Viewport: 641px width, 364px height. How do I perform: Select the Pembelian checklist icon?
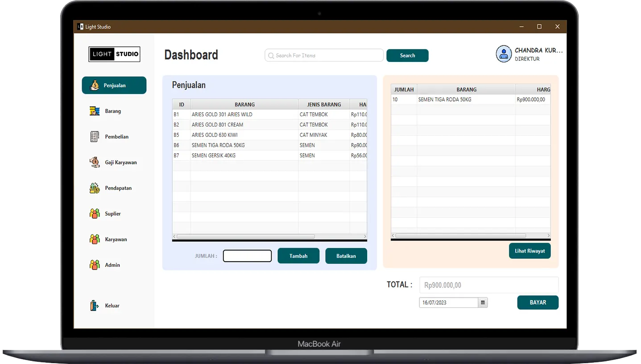(95, 137)
